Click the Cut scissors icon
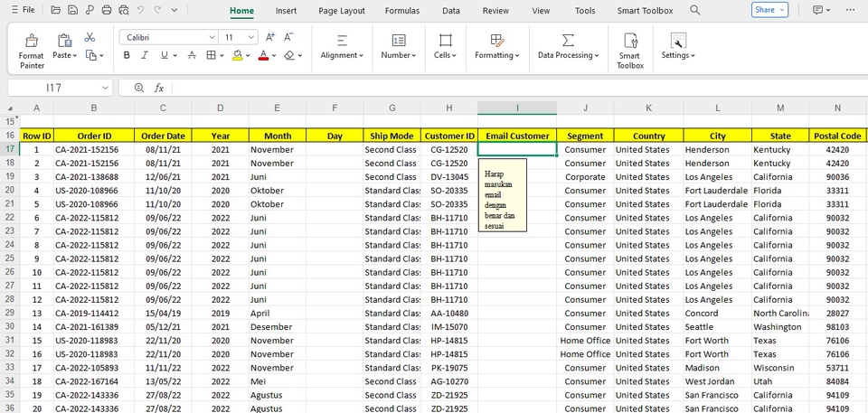This screenshot has height=413, width=868. coord(90,37)
